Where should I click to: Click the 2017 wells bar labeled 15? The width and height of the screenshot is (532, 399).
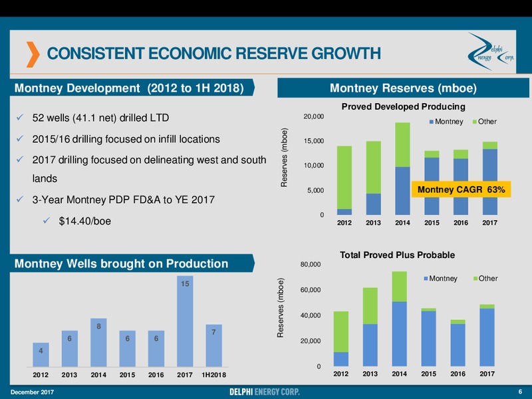point(185,321)
